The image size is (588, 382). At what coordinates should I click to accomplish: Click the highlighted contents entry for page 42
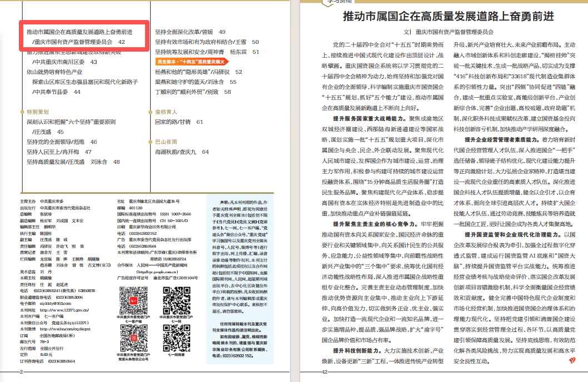83,37
